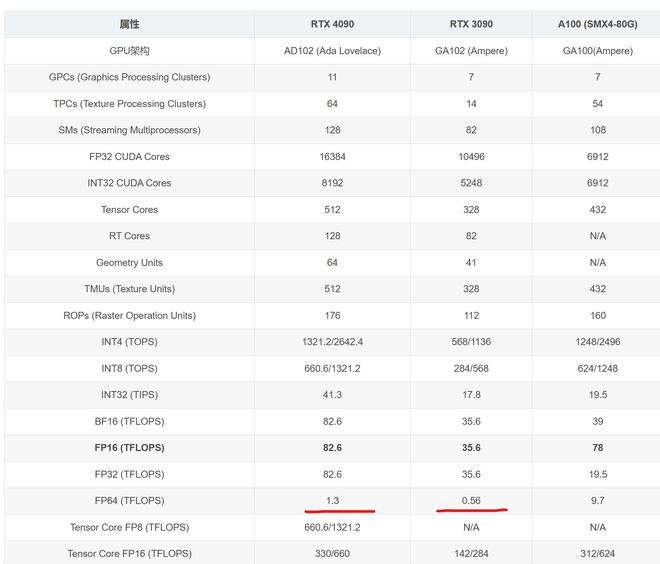Select the A100 FP64 value 9.7
The width and height of the screenshot is (660, 564).
point(597,501)
